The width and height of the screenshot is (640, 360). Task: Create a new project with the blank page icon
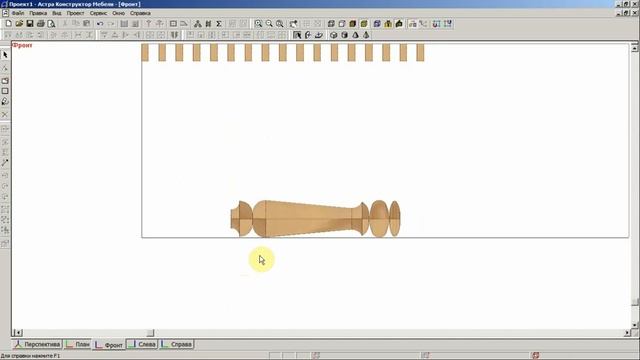(x=9, y=24)
